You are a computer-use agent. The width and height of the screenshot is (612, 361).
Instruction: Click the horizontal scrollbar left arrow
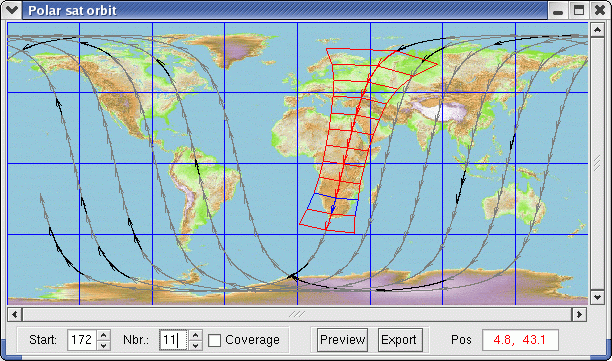point(15,314)
